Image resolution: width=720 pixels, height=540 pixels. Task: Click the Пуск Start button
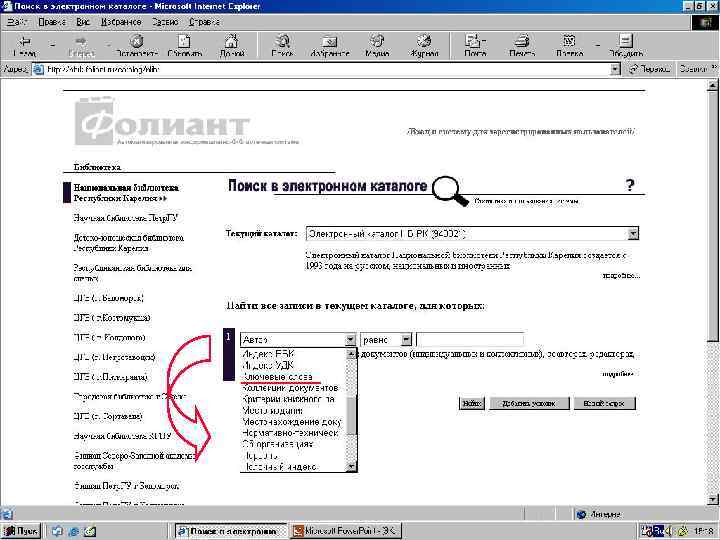(21, 531)
